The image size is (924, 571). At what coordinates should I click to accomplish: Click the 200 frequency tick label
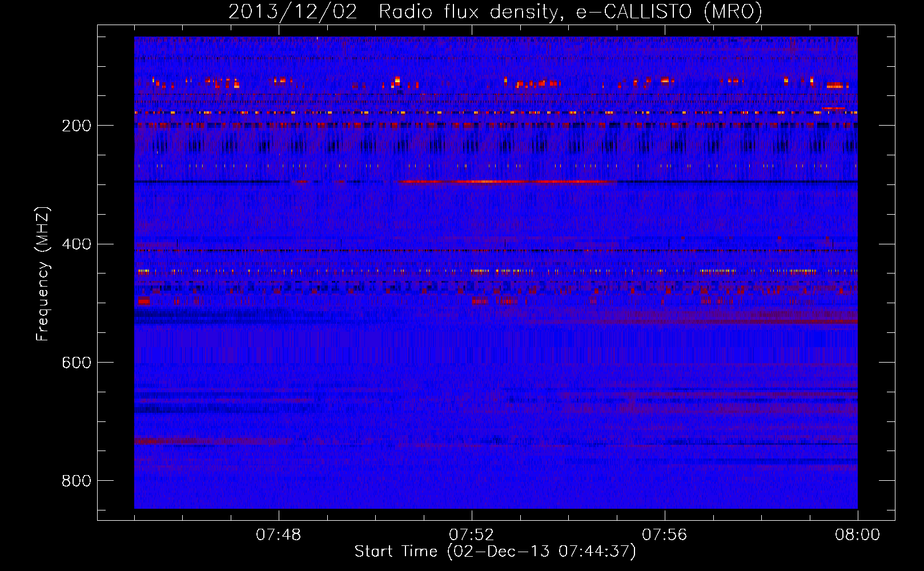[77, 126]
